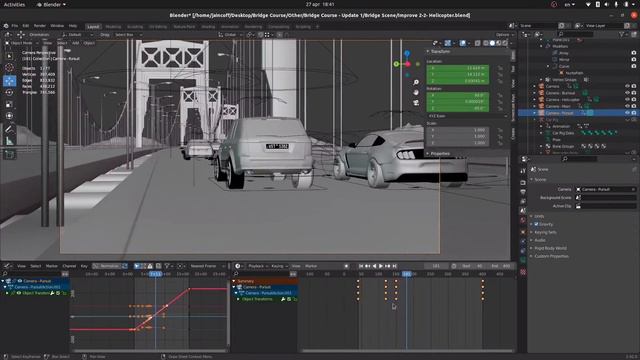640x360 pixels.
Task: Select the Rotate tool in the toolbar
Action: tap(9, 93)
